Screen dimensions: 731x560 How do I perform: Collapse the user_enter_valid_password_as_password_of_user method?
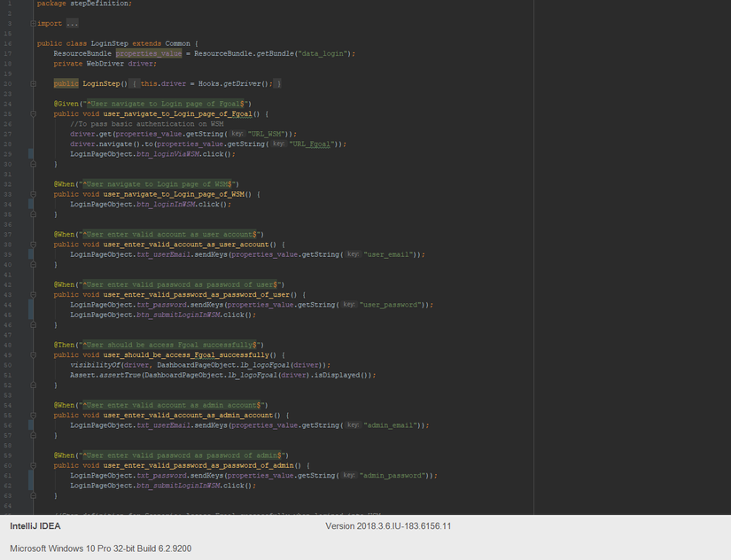pyautogui.click(x=33, y=295)
